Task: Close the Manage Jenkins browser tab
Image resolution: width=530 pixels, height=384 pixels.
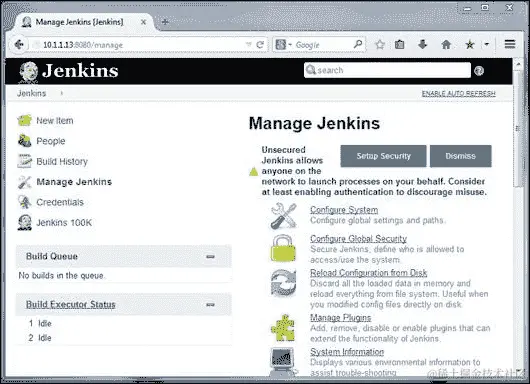Action: pyautogui.click(x=143, y=22)
